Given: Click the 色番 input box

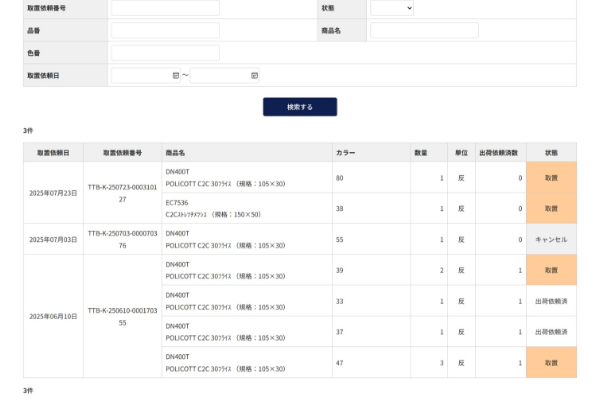Looking at the screenshot, I should pos(165,53).
